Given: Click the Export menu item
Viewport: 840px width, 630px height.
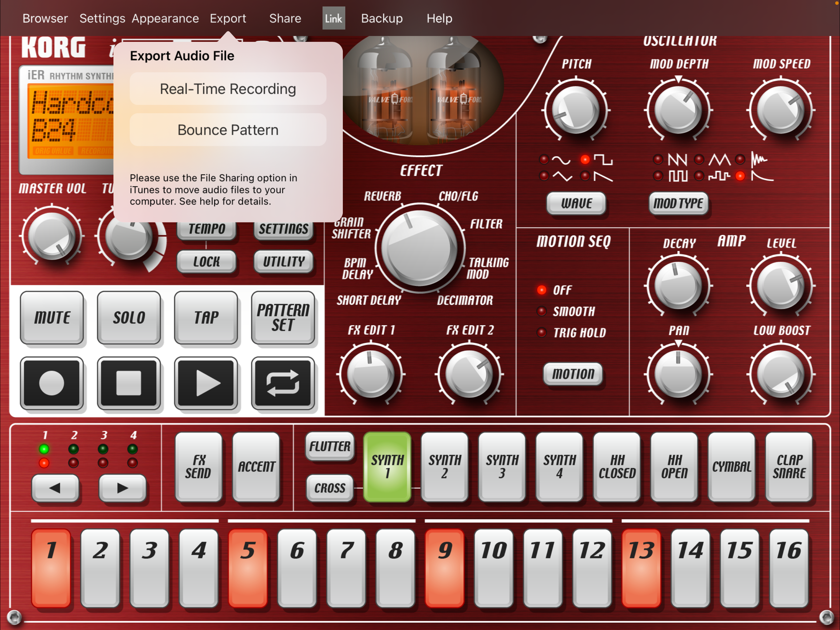Looking at the screenshot, I should coord(228,18).
